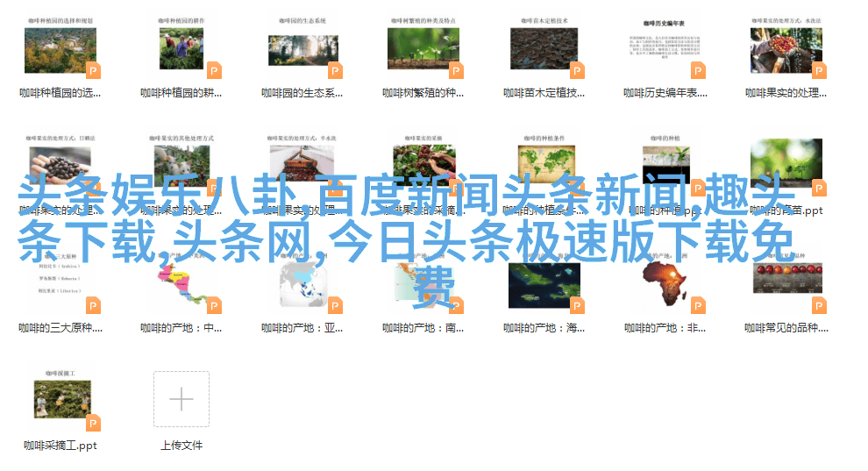
Task: Select file name 咖啡的产地：亚...
Action: coord(302,328)
